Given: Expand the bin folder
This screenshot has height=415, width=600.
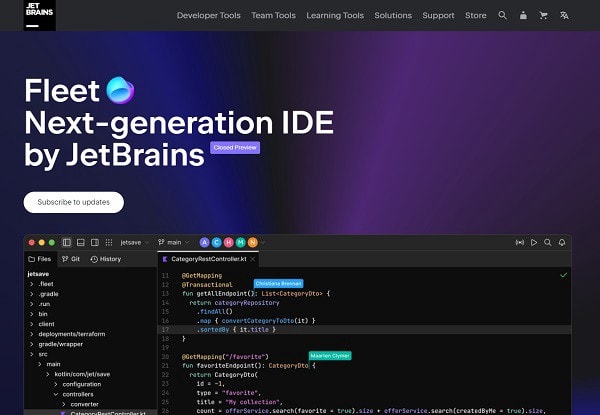Looking at the screenshot, I should 31,314.
